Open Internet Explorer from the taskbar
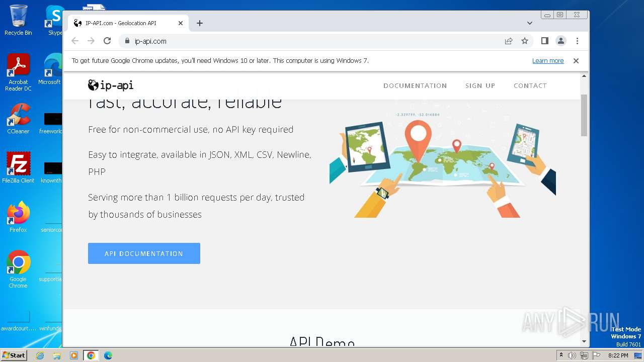644x362 pixels. 40,355
